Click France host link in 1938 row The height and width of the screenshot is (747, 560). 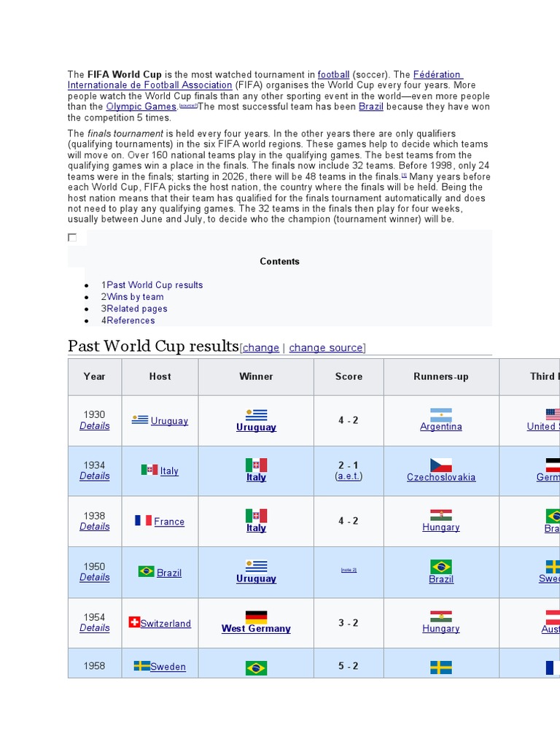coord(169,522)
